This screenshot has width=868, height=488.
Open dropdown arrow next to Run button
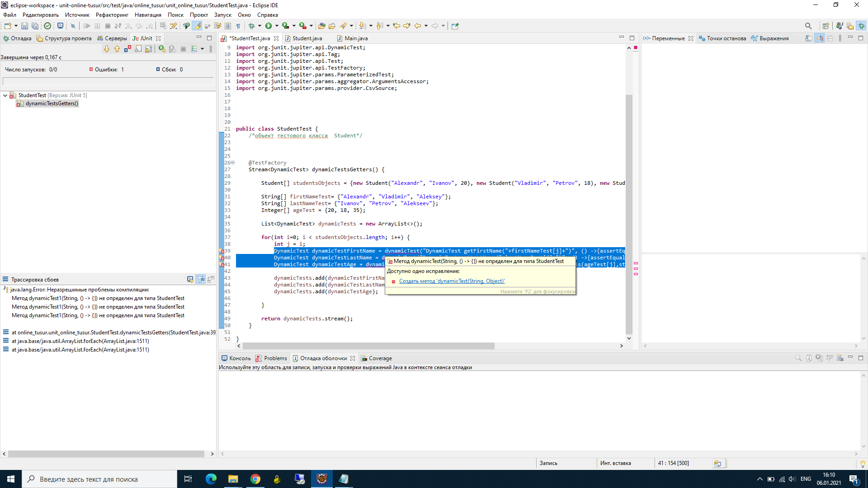pyautogui.click(x=277, y=26)
